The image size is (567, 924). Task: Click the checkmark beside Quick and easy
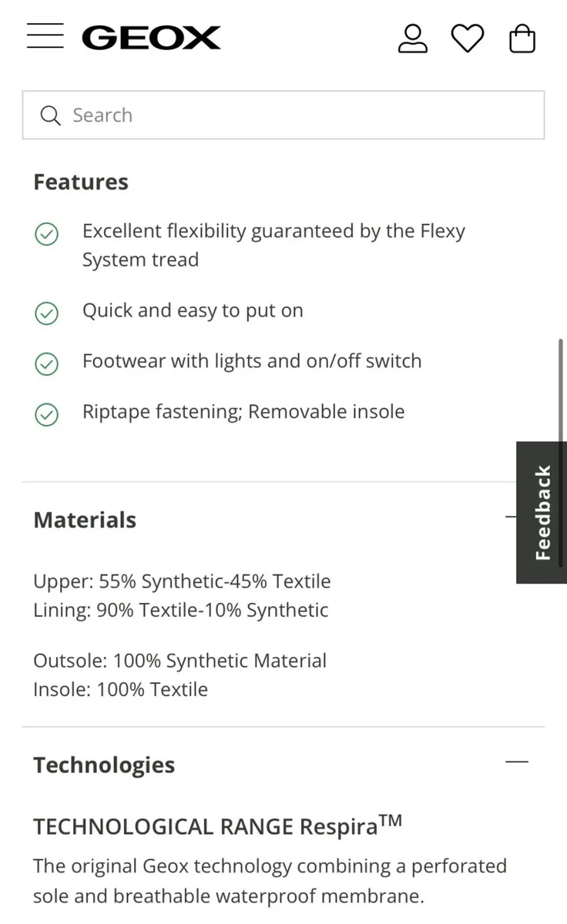coord(47,313)
